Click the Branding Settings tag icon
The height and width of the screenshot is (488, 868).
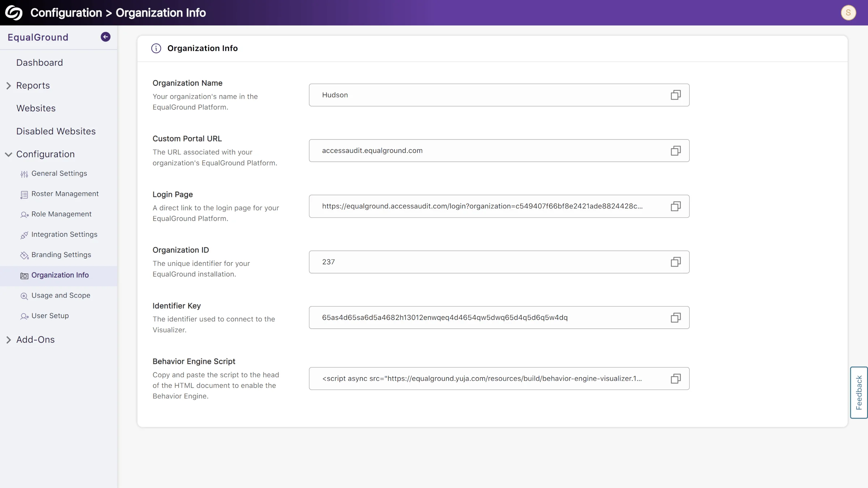(x=24, y=255)
